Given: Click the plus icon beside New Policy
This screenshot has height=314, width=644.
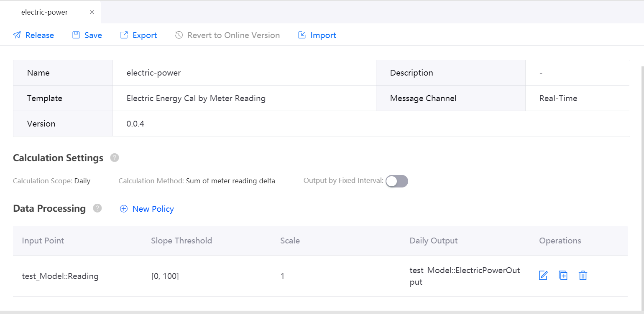Looking at the screenshot, I should (124, 209).
